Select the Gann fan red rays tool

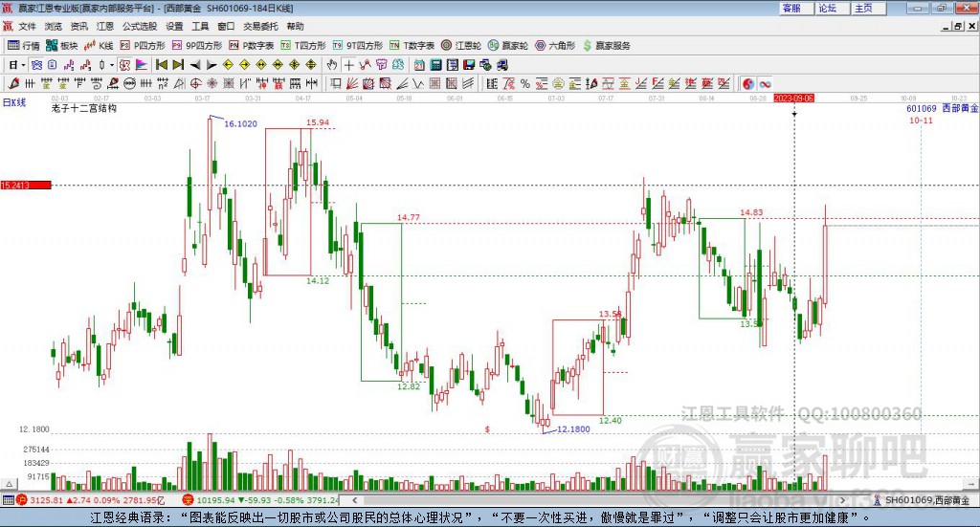pyautogui.click(x=352, y=83)
